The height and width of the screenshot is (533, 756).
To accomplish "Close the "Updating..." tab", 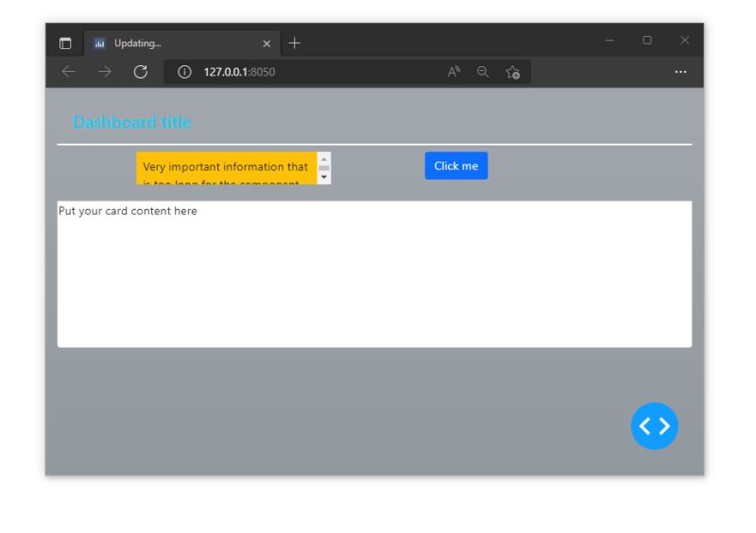I will (266, 43).
